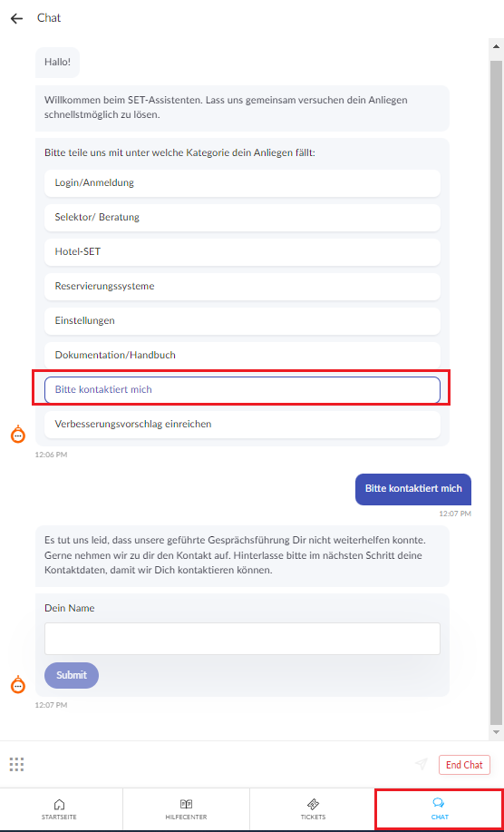Click the send message paper plane icon
This screenshot has height=832, width=504.
pyautogui.click(x=422, y=764)
